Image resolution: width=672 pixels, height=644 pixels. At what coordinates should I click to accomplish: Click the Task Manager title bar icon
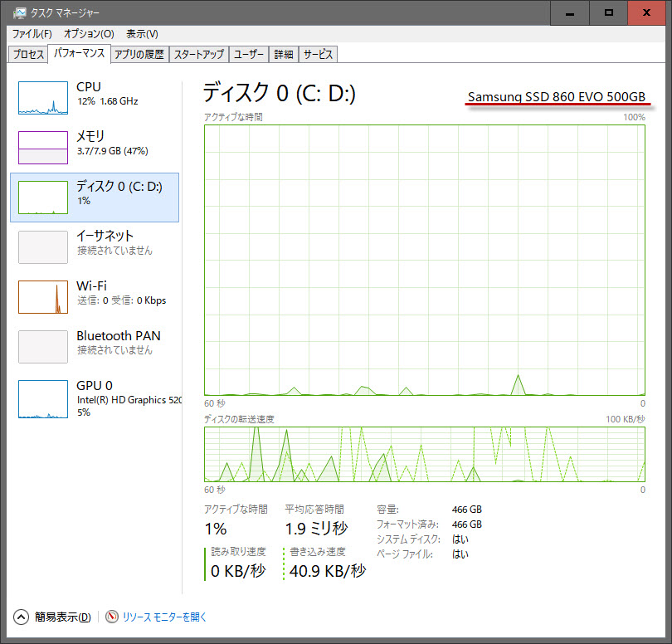pyautogui.click(x=20, y=12)
